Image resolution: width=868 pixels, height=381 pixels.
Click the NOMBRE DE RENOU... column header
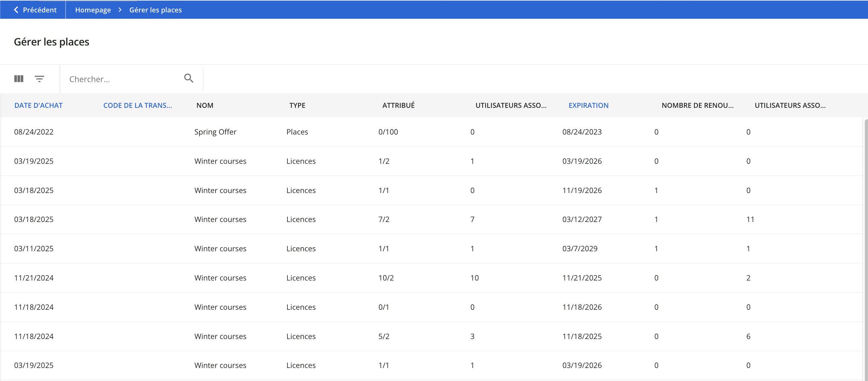pos(698,105)
